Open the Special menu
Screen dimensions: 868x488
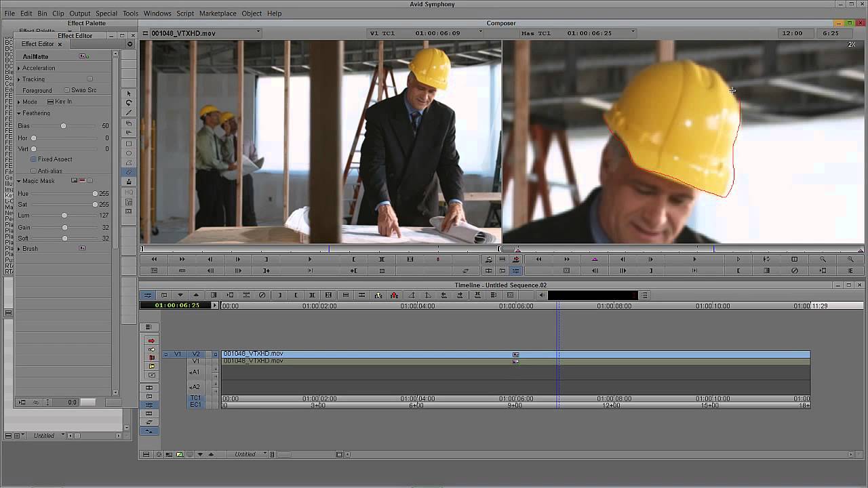tap(106, 14)
